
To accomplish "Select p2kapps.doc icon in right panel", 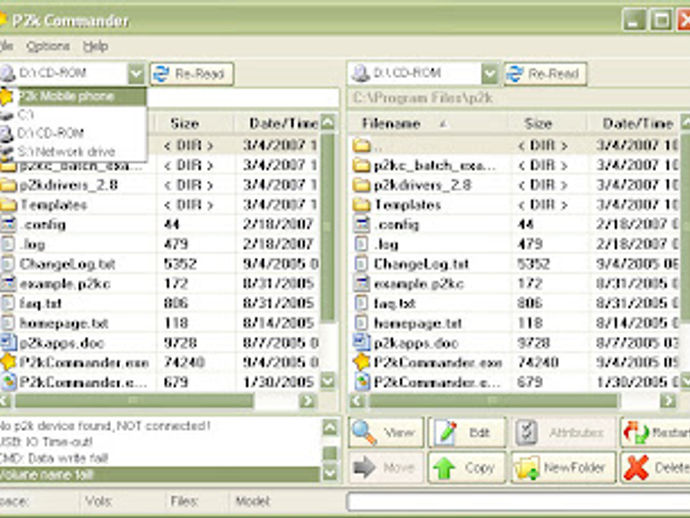I will pos(362,342).
